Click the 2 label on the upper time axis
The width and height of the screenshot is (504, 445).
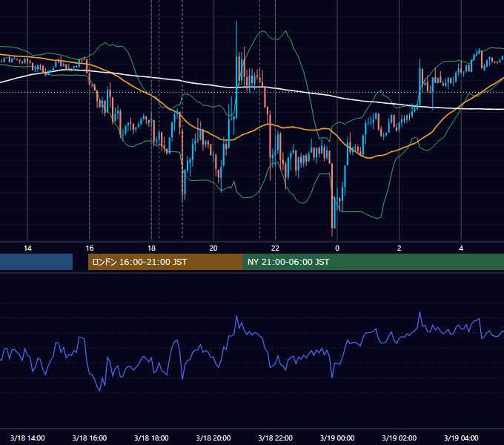[x=399, y=248]
